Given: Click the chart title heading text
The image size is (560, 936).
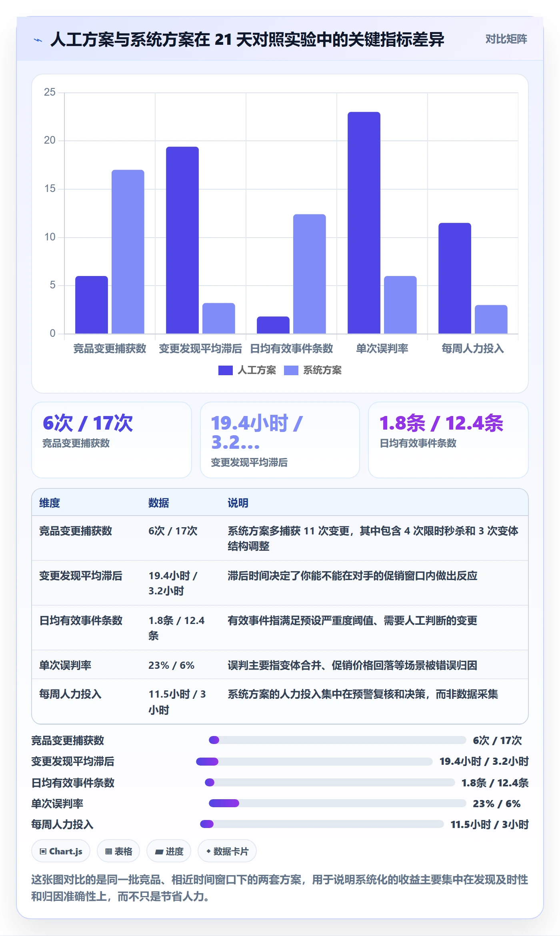Looking at the screenshot, I should click(x=247, y=40).
